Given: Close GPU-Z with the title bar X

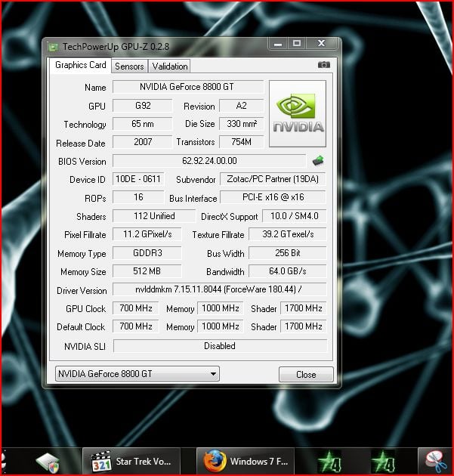Looking at the screenshot, I should [321, 44].
